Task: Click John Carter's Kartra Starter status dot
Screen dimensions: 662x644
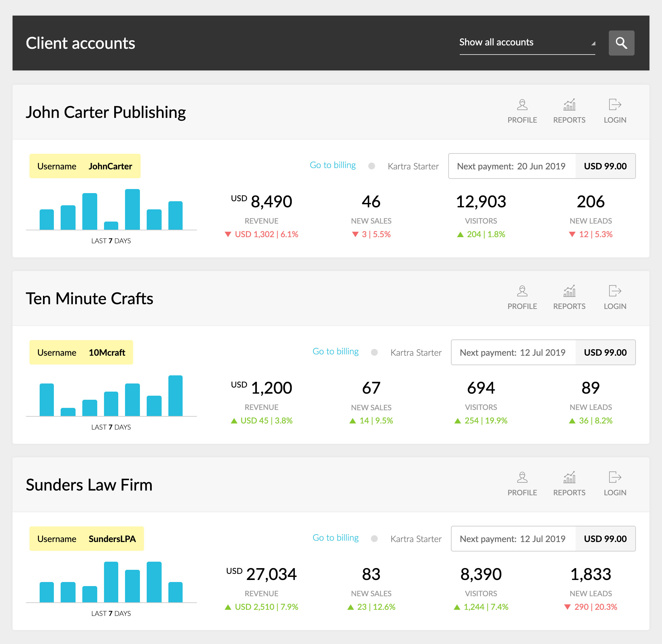Action: (x=372, y=166)
